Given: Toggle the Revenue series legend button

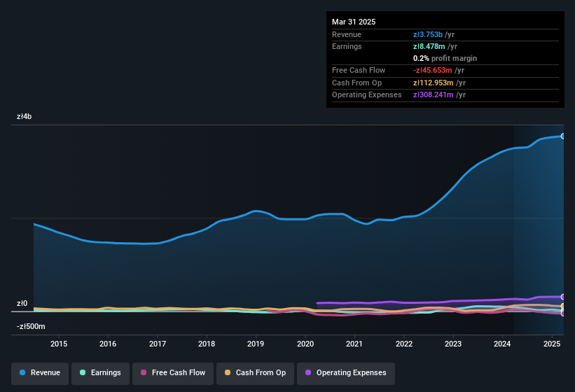Looking at the screenshot, I should click(40, 373).
